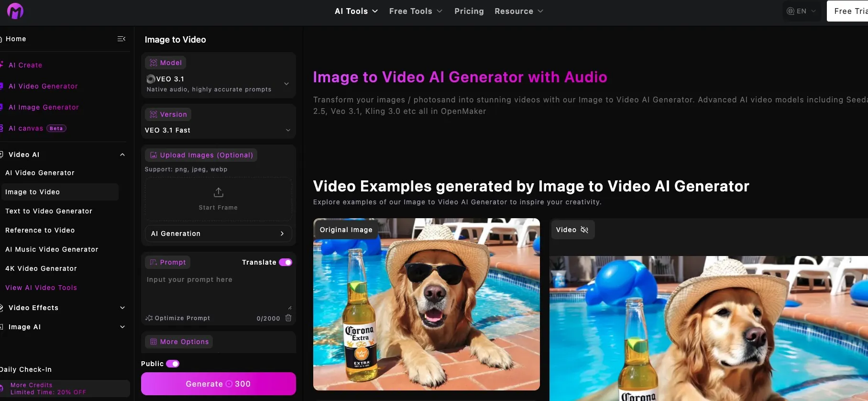The image size is (868, 401).
Task: Open the More Options settings icon
Action: (154, 342)
